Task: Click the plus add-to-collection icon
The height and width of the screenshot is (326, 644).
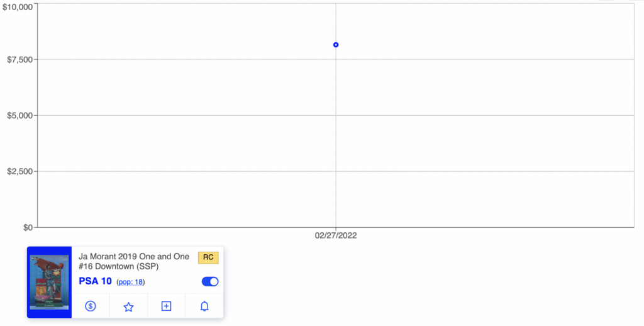Action: [166, 306]
